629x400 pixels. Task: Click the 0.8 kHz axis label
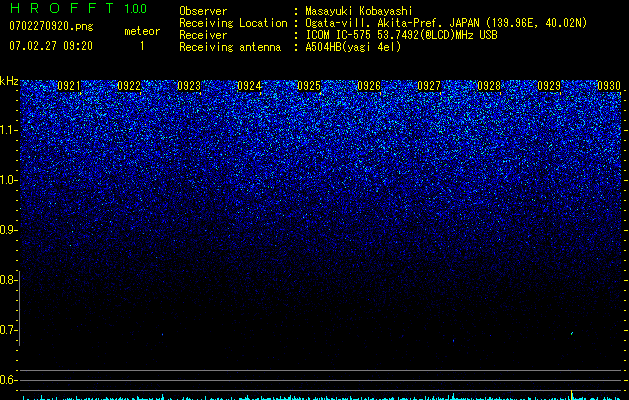pos(9,280)
